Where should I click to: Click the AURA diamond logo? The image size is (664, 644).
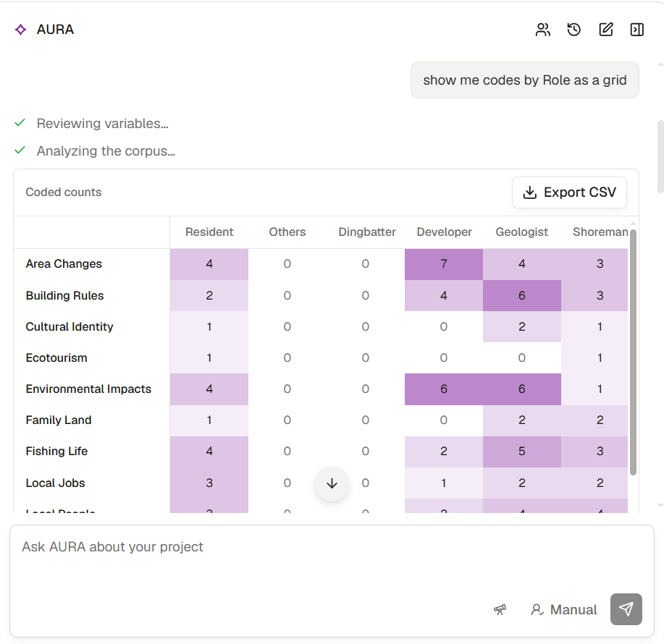click(x=20, y=30)
